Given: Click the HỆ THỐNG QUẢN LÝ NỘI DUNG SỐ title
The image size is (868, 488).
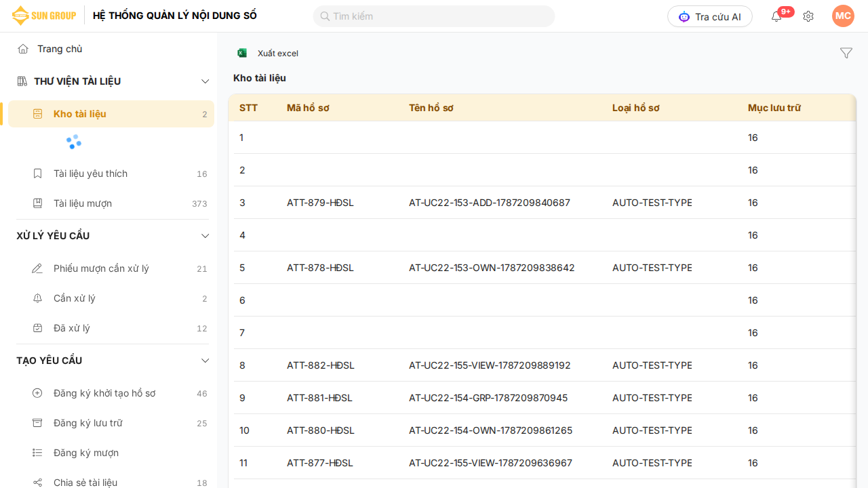Looking at the screenshot, I should 175,16.
